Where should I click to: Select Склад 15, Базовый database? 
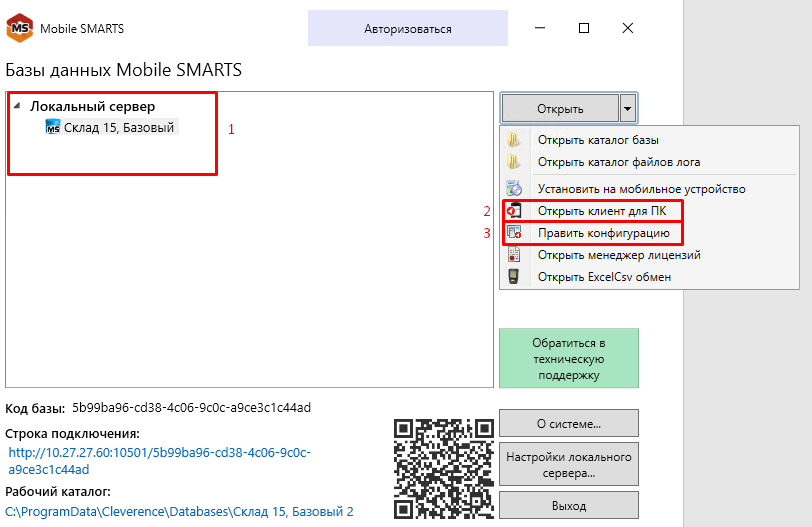point(119,128)
